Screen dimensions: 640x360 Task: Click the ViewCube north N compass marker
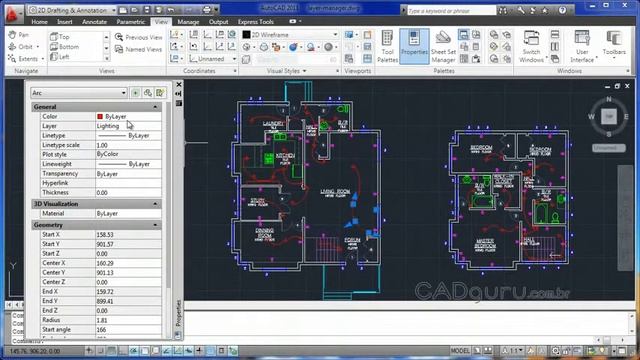tap(609, 99)
